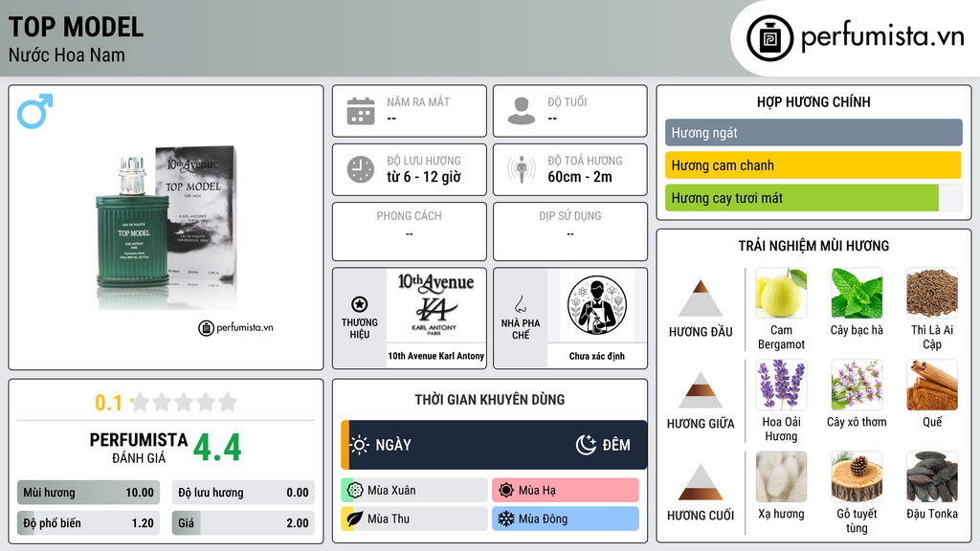Viewport: 980px width, 551px height.
Task: Open the Xạ hương musk note image
Action: 781,477
